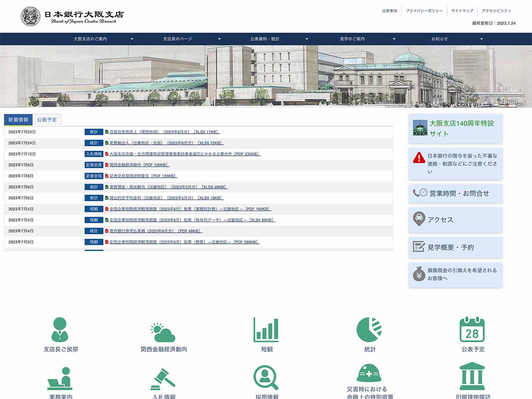Open お知らせ in navigation bar

[x=440, y=39]
